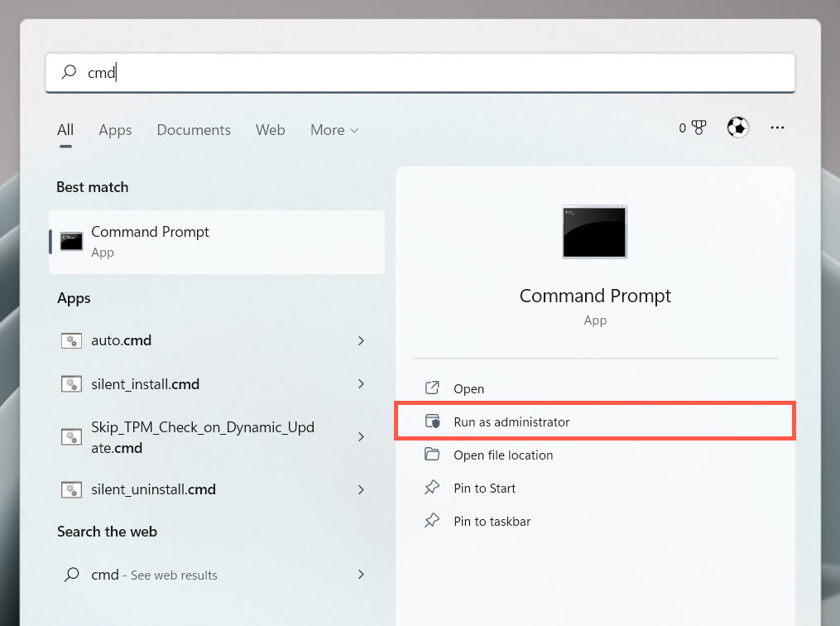Switch to the Documents tab

pyautogui.click(x=194, y=130)
